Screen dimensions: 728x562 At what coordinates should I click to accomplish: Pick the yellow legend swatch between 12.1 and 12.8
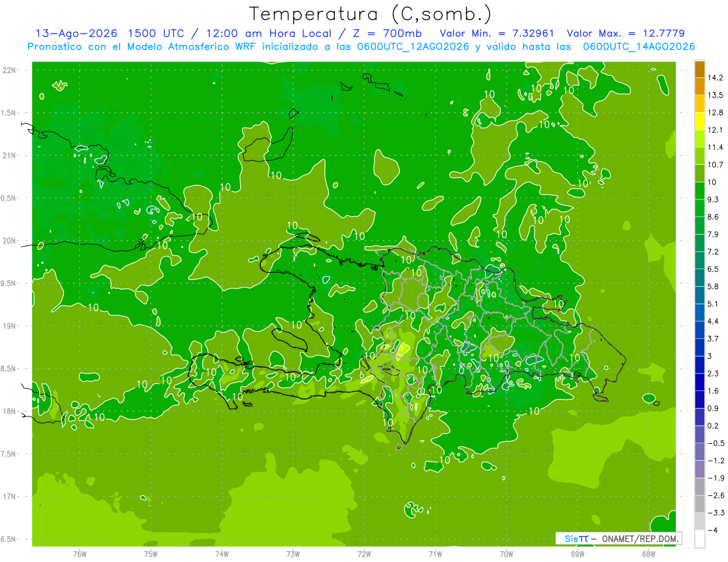tap(699, 121)
